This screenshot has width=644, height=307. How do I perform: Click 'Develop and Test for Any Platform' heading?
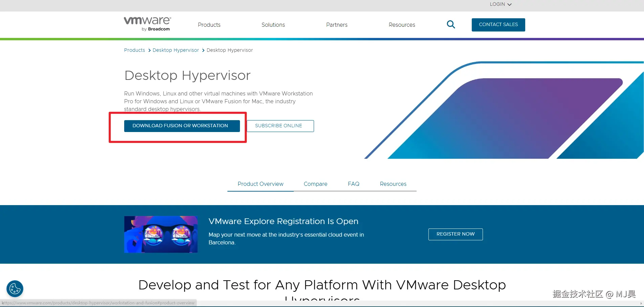[x=322, y=291]
